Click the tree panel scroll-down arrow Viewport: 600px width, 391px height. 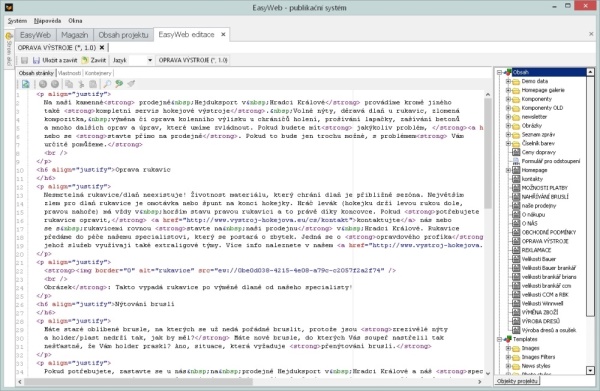click(590, 370)
